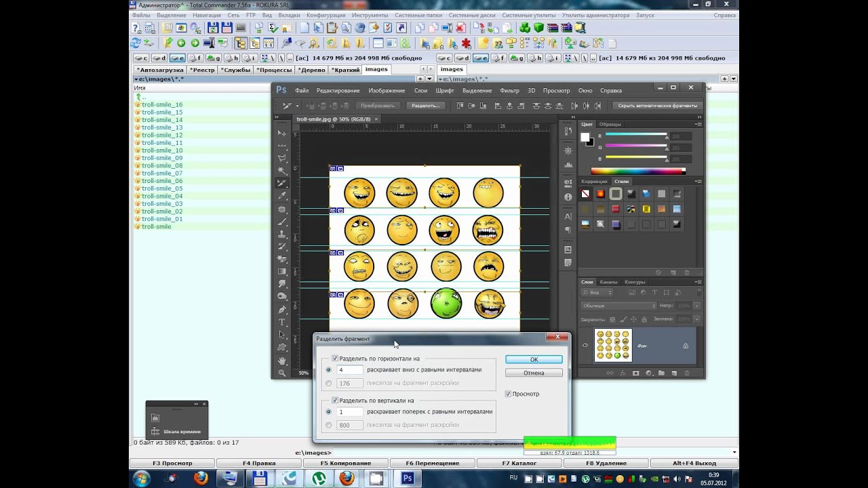
Task: Select the Magic Wand tool
Action: 282,171
